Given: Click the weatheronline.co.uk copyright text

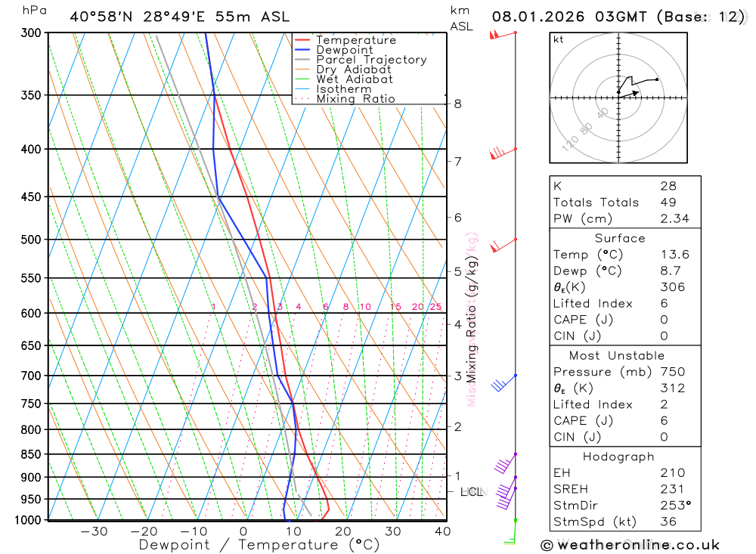Looking at the screenshot, I should click(x=631, y=545).
